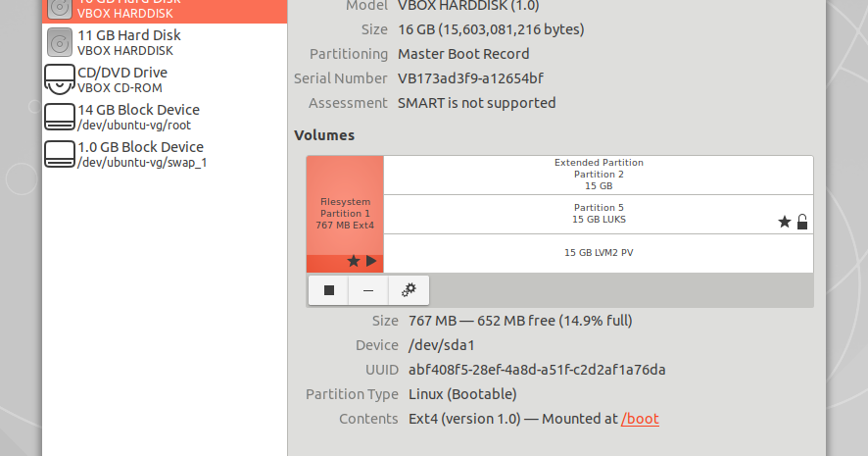Click the 11 GB Hard Disk drive icon

60,42
